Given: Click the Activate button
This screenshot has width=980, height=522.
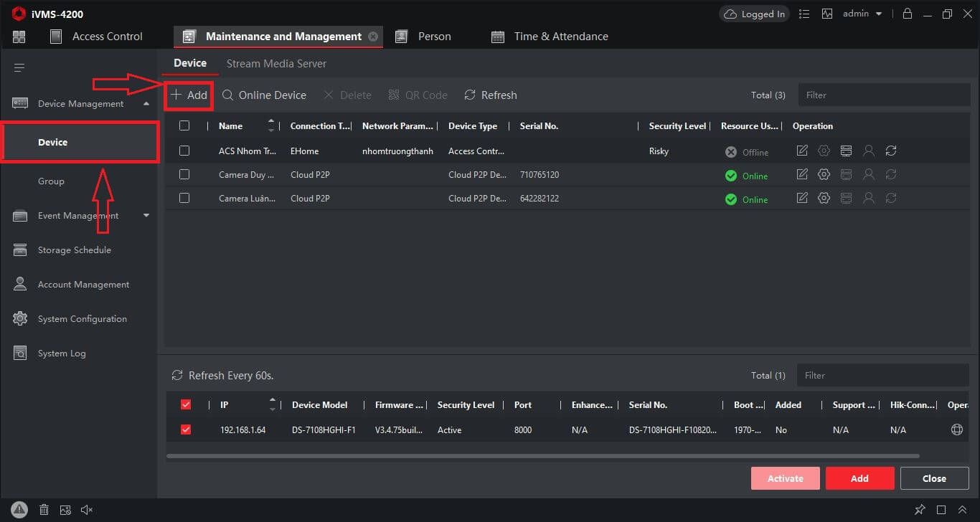Looking at the screenshot, I should (785, 478).
